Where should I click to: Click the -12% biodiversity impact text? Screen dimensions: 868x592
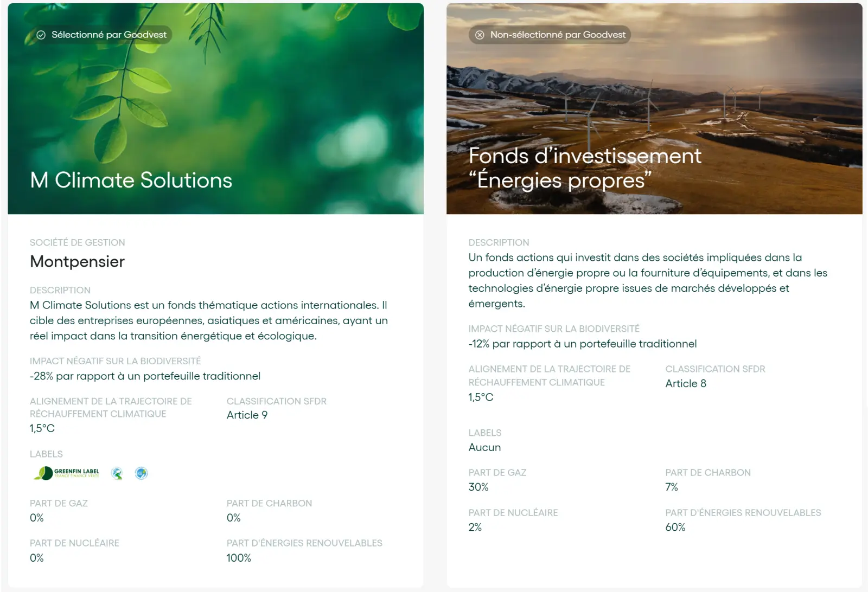pos(583,344)
